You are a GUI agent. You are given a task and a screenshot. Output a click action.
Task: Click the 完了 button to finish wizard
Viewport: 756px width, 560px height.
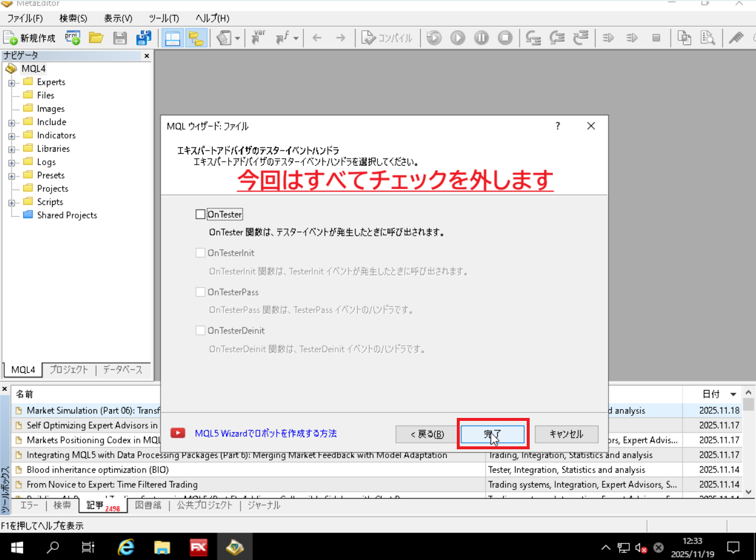[493, 434]
